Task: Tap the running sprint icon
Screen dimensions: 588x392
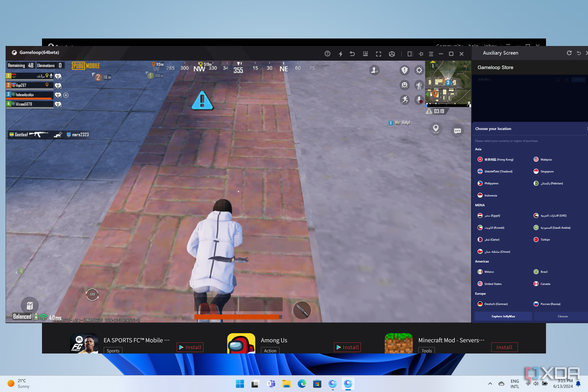Action: click(x=405, y=100)
